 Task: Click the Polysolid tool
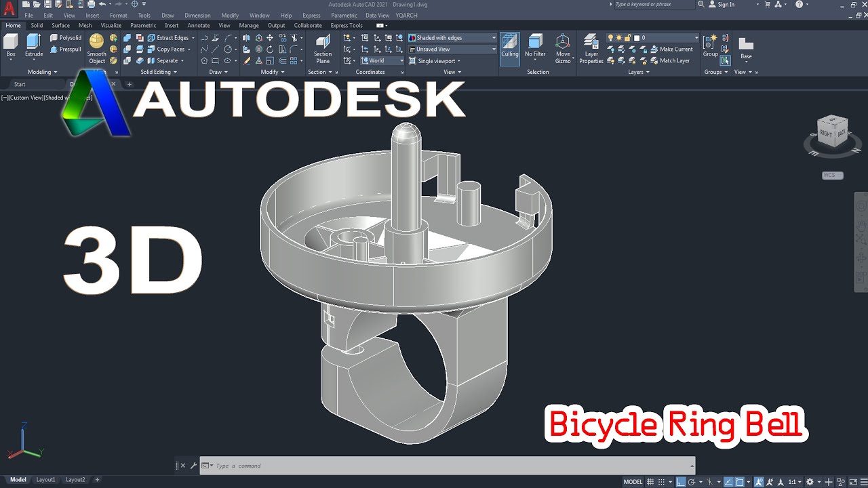(x=66, y=38)
